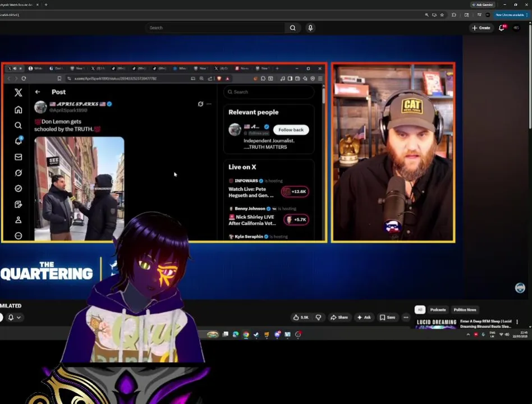Image resolution: width=532 pixels, height=404 pixels.
Task: Open Profile in the X sidebar
Action: pyautogui.click(x=19, y=220)
